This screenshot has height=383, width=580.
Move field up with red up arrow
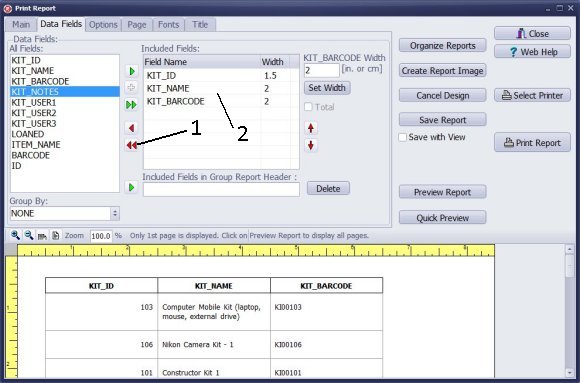(x=311, y=128)
